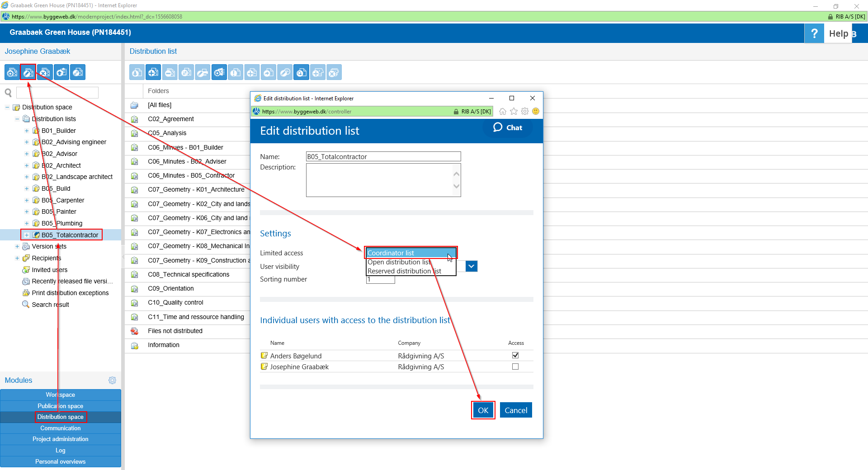This screenshot has height=470, width=868.
Task: Switch to Project administration module
Action: click(x=60, y=439)
